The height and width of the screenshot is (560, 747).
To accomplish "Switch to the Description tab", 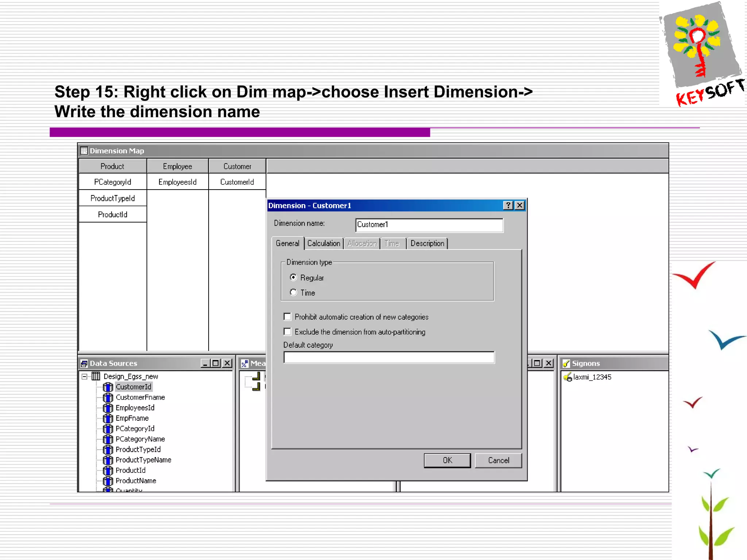I will point(427,243).
